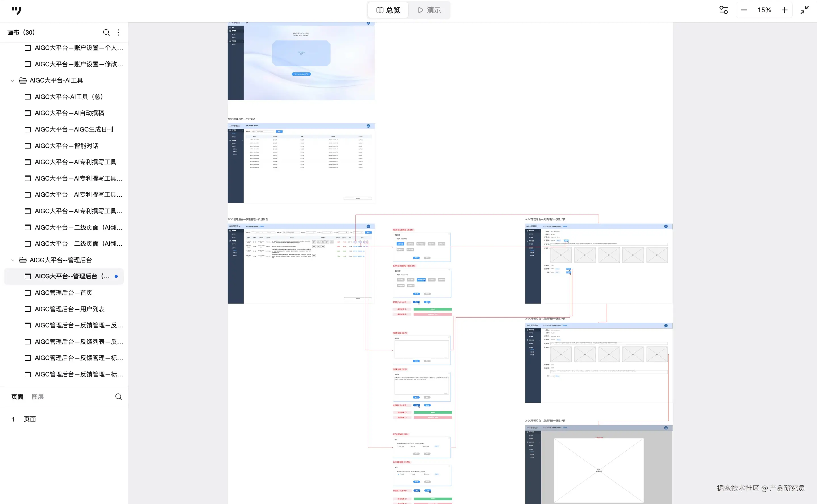Zoom out with minus icon
The image size is (817, 504).
[x=744, y=10]
